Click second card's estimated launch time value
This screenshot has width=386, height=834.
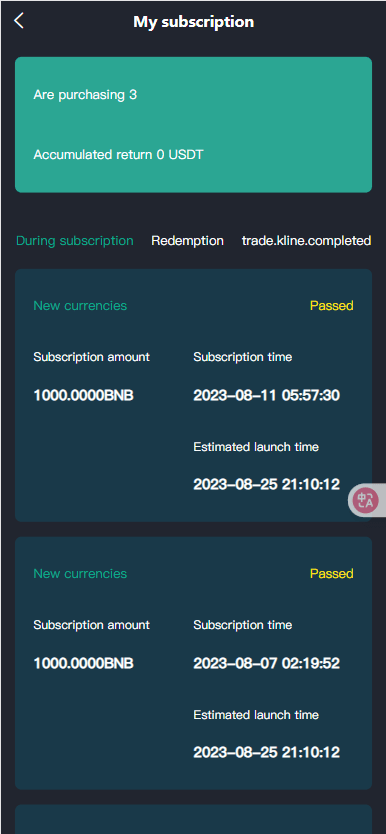pos(266,752)
